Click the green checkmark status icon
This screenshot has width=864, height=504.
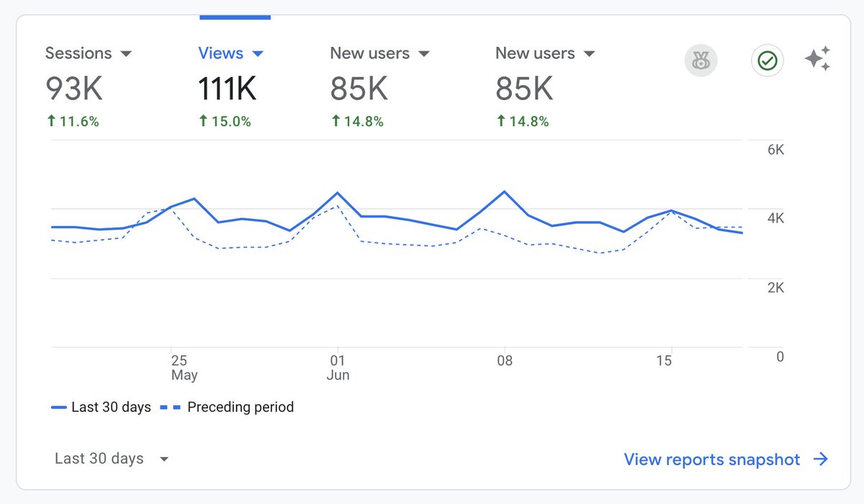(768, 61)
